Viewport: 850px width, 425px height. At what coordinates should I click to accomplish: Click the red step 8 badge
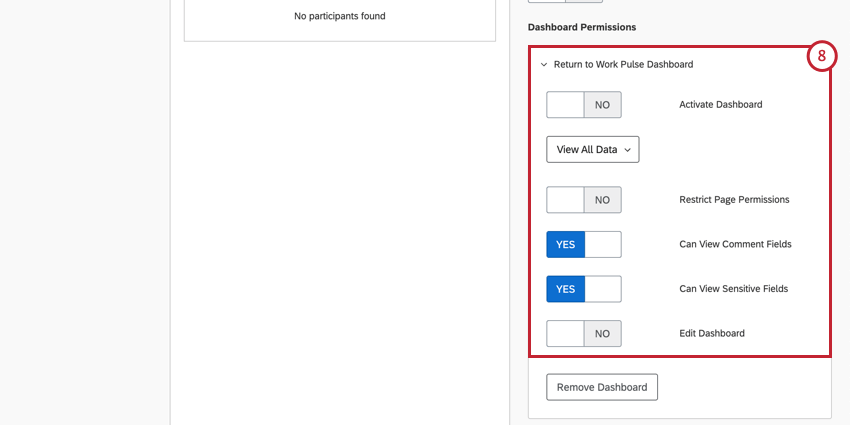pos(821,56)
